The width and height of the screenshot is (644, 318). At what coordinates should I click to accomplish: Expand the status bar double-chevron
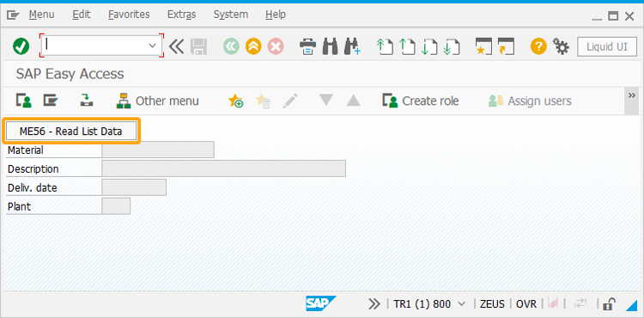click(374, 304)
